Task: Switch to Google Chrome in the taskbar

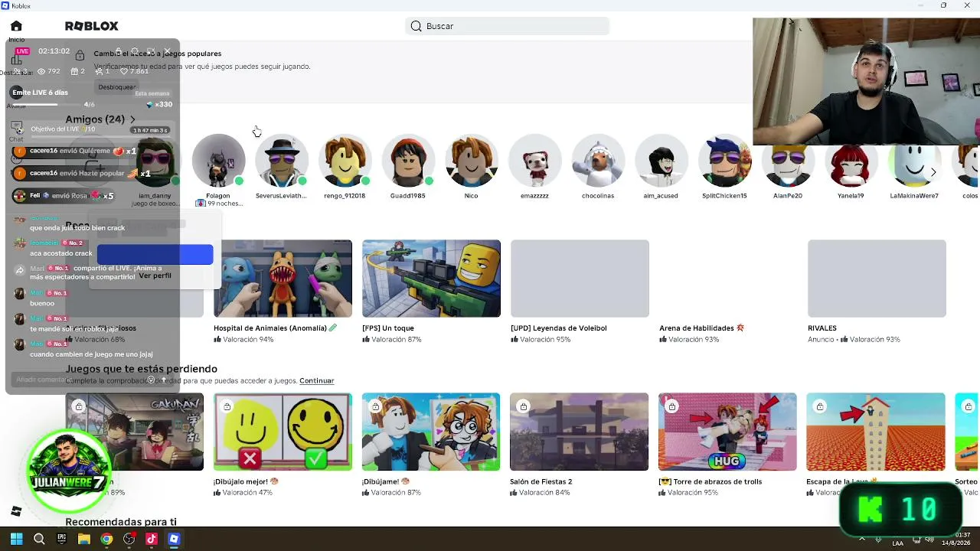Action: point(106,539)
